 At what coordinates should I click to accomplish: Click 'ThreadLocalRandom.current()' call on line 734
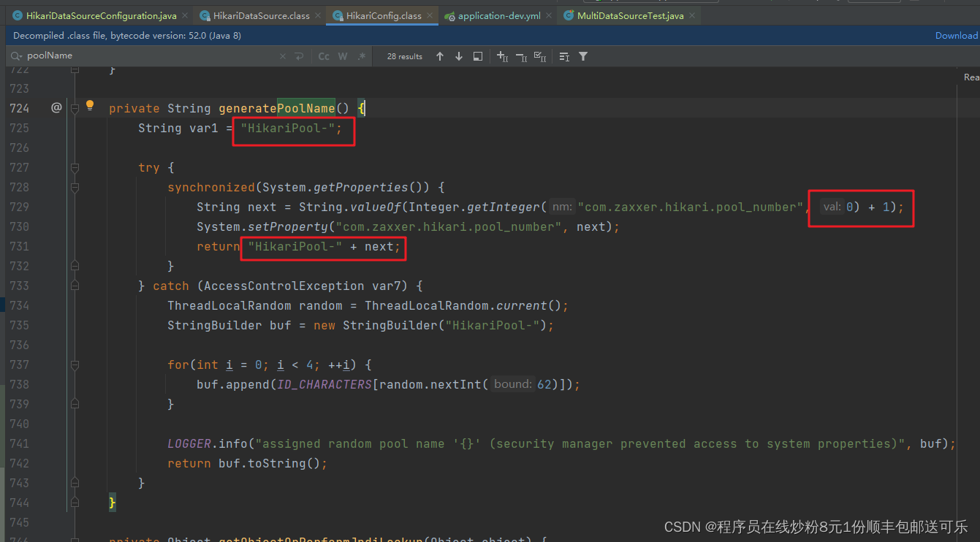click(x=466, y=305)
